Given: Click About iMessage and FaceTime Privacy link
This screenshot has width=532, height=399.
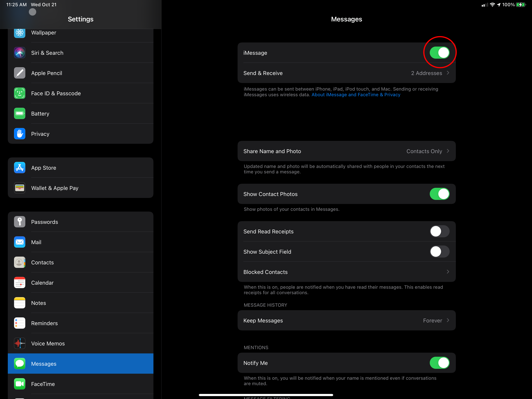Looking at the screenshot, I should point(355,94).
